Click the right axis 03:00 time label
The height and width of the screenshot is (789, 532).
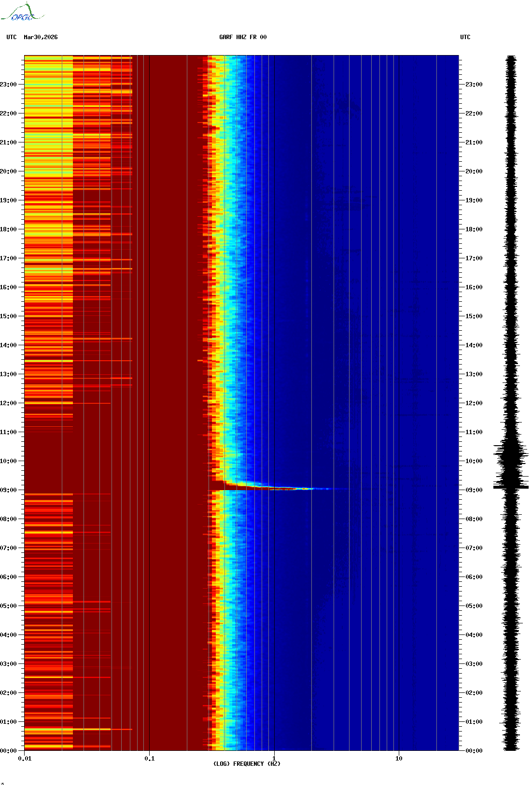pyautogui.click(x=474, y=664)
